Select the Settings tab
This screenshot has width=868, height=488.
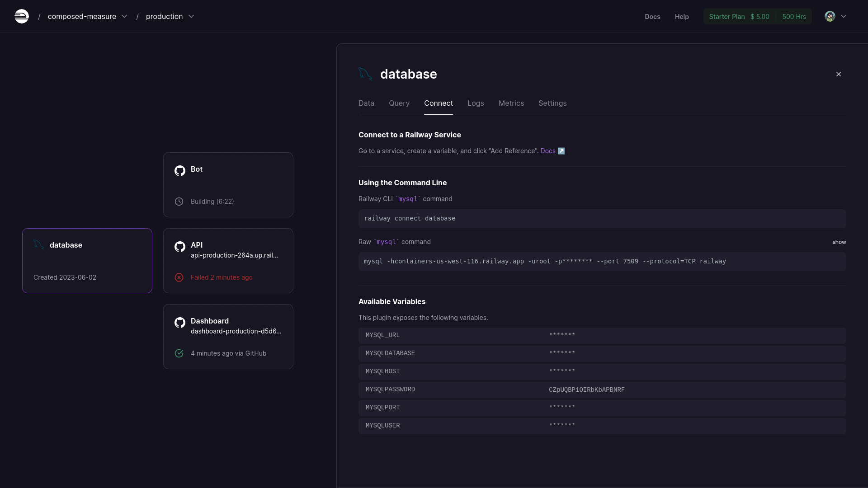(552, 103)
